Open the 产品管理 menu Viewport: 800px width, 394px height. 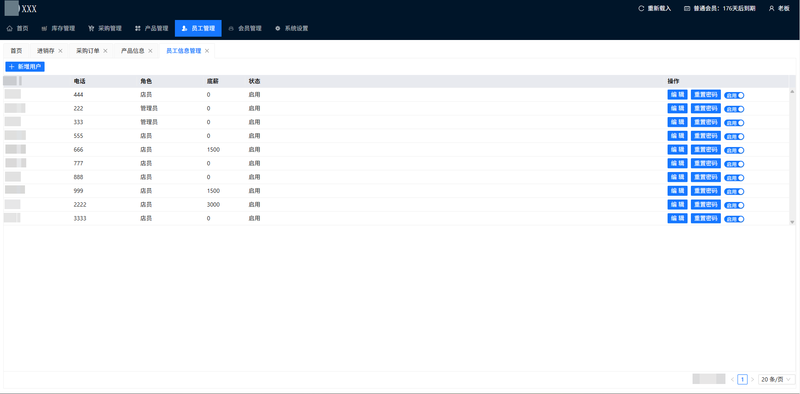point(152,29)
